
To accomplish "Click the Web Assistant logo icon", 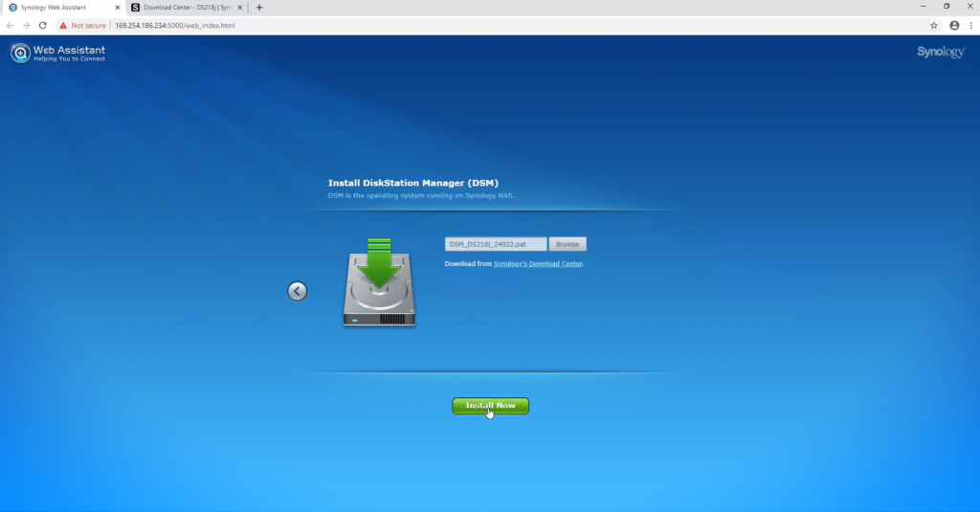I will tap(20, 54).
